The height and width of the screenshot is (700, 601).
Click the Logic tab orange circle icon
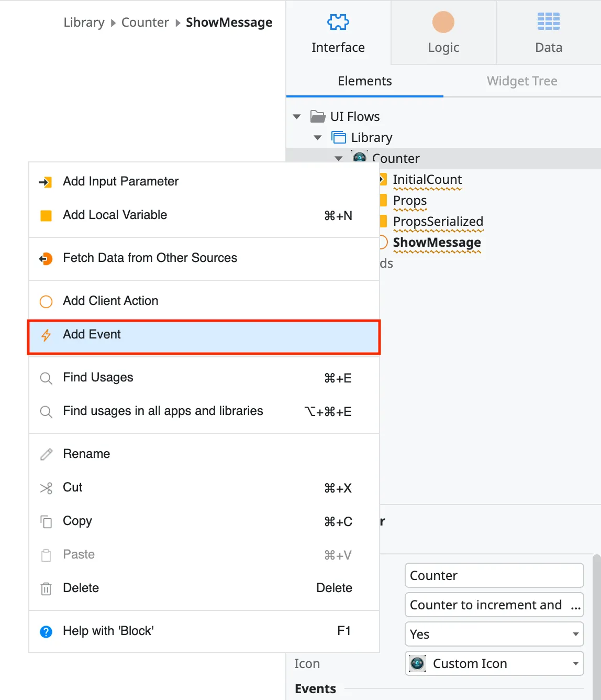pos(443,22)
